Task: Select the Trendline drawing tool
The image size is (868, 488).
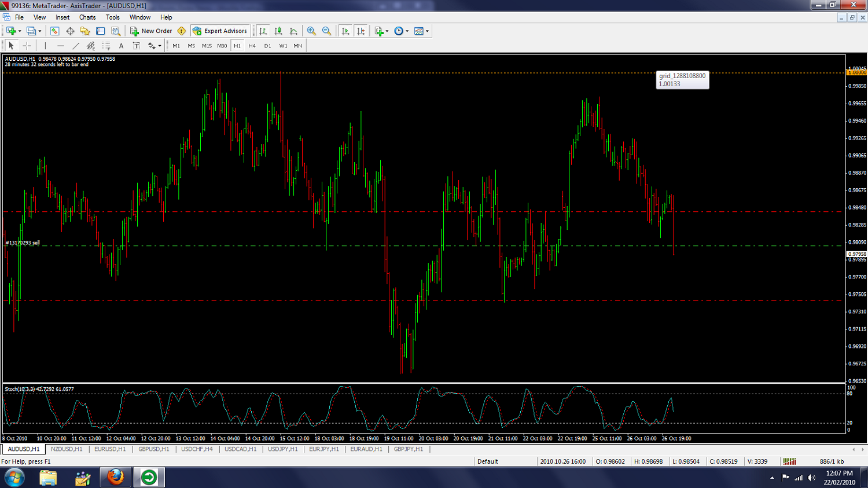Action: pyautogui.click(x=75, y=46)
